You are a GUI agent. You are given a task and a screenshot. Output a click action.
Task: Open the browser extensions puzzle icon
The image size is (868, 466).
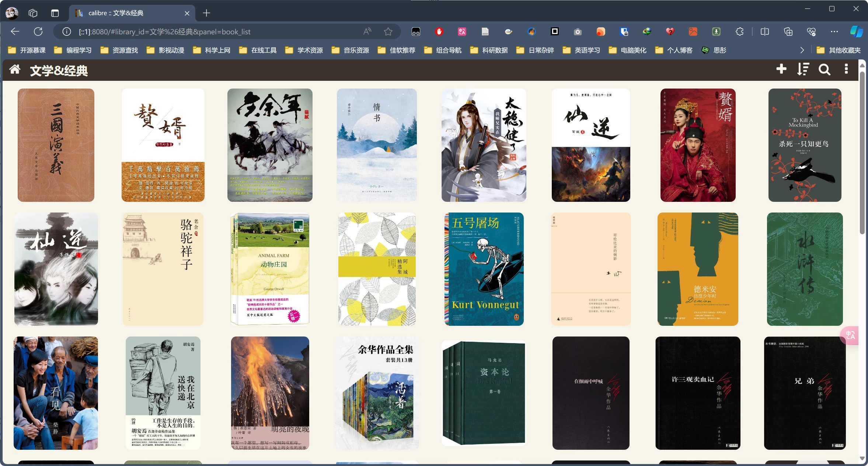pos(739,32)
